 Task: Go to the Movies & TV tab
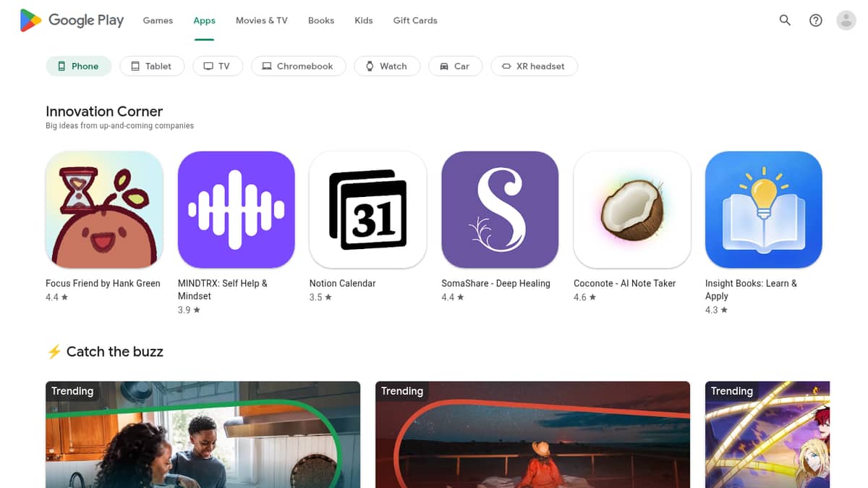(x=262, y=20)
